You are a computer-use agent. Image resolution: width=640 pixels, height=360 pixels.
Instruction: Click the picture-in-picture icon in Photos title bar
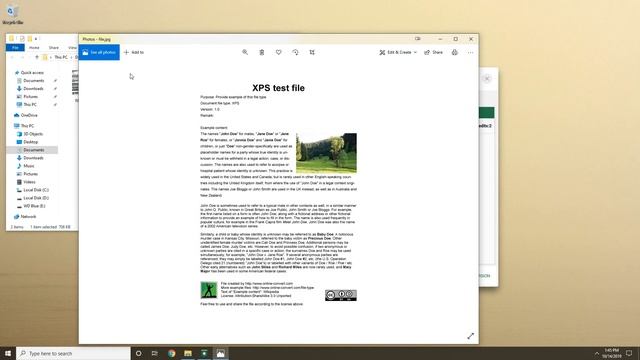pyautogui.click(x=418, y=39)
